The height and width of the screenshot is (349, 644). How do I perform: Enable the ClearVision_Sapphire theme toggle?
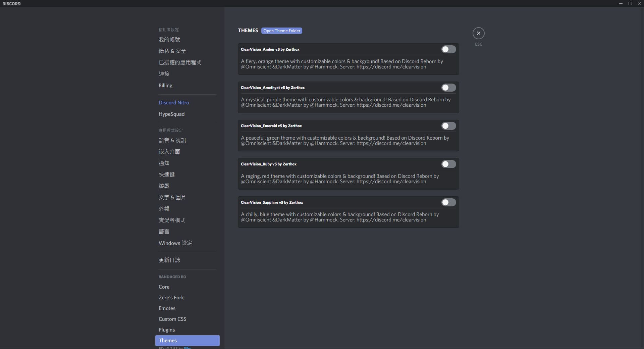[x=448, y=202]
